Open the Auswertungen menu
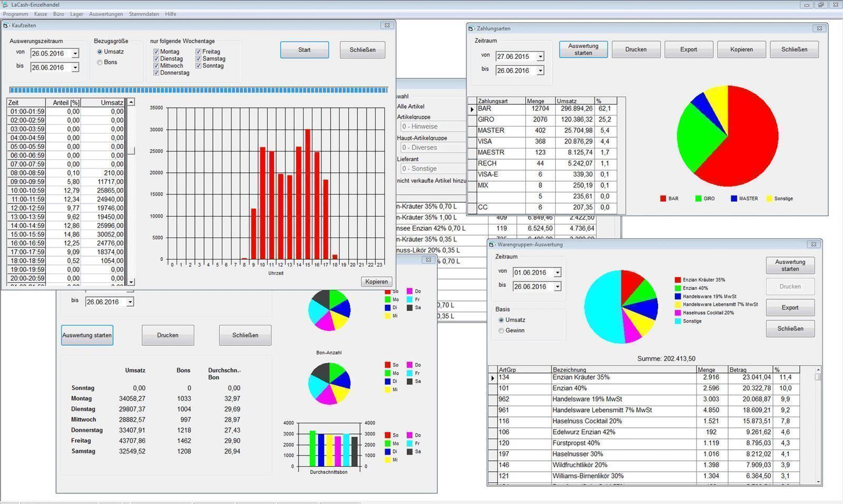The width and height of the screenshot is (843, 504). (106, 14)
